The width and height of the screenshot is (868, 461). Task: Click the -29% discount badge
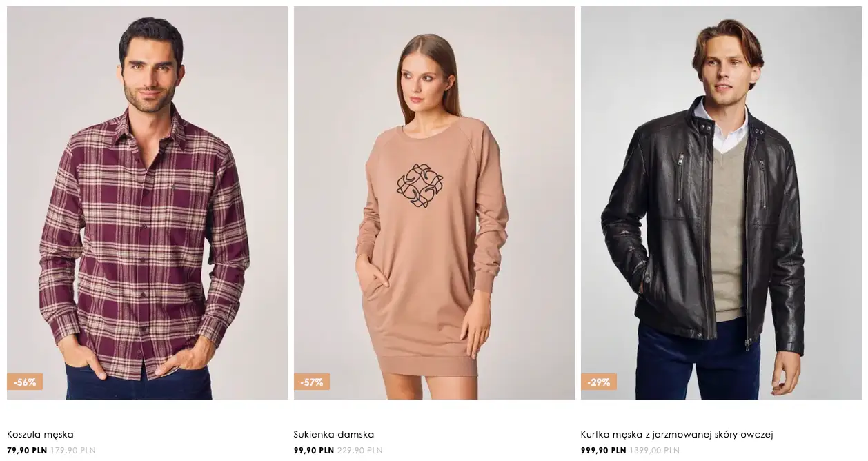(x=599, y=382)
